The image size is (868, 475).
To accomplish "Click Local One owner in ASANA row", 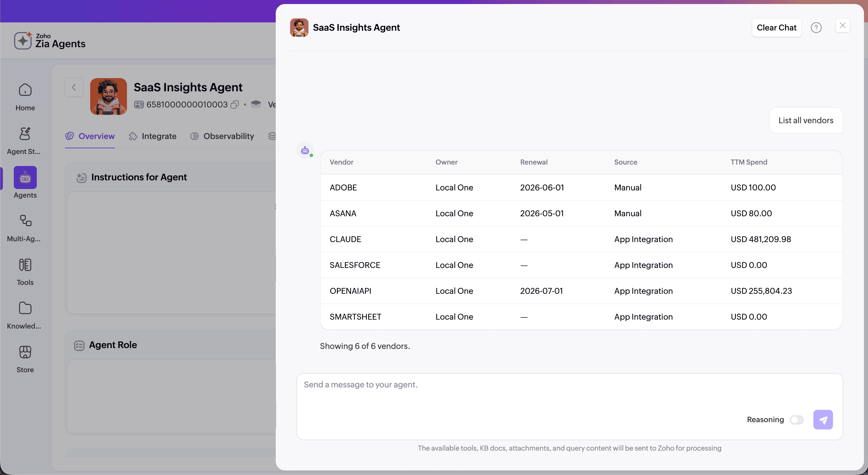I will 454,214.
